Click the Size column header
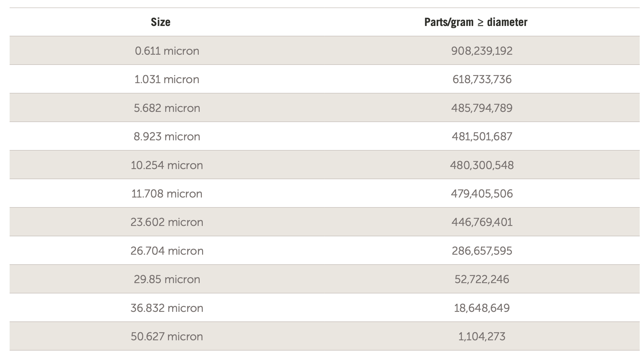This screenshot has width=644, height=361. pyautogui.click(x=160, y=22)
